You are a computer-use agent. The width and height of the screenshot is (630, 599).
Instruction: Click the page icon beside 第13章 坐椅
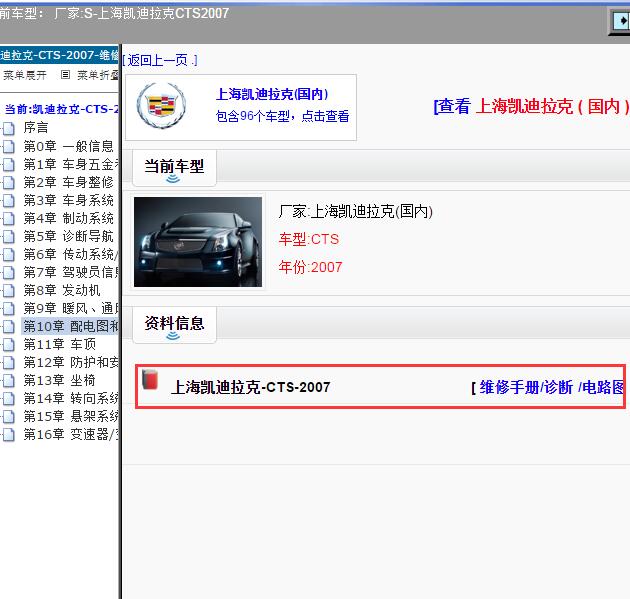point(9,380)
